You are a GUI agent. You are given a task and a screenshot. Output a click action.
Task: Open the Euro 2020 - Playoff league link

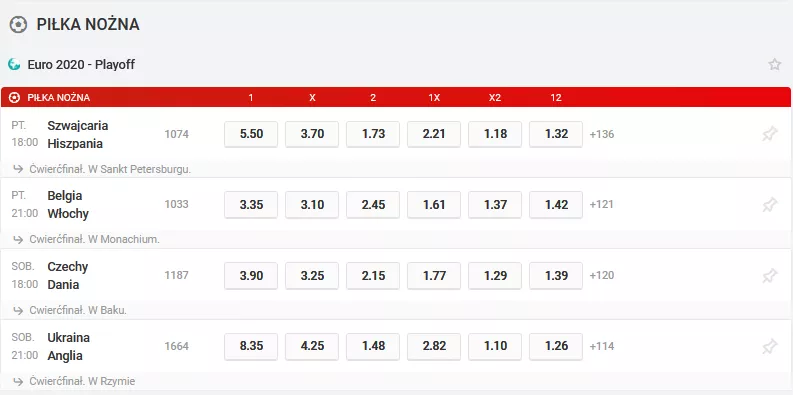click(x=81, y=65)
